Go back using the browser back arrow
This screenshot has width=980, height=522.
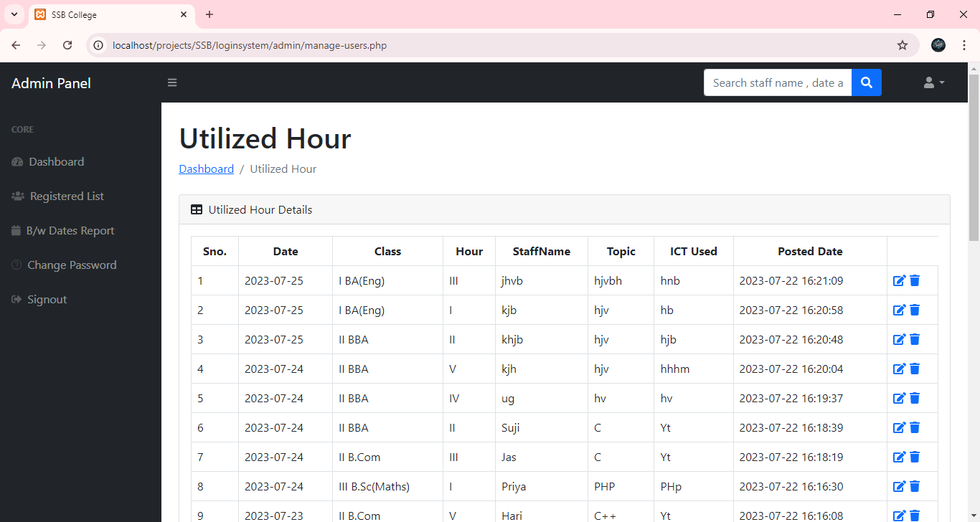click(x=16, y=44)
